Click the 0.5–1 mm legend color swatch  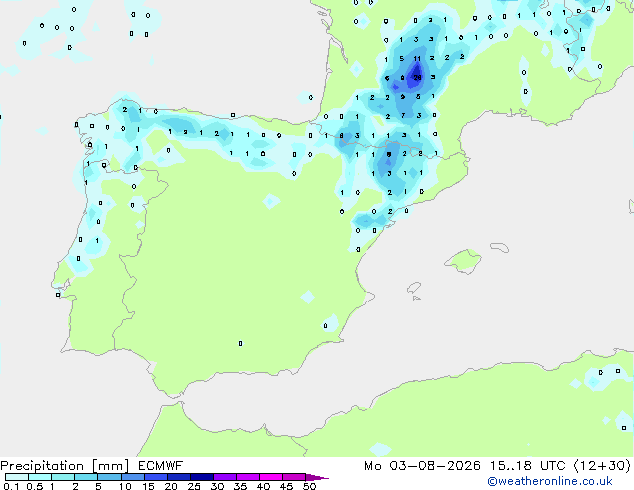[40, 477]
